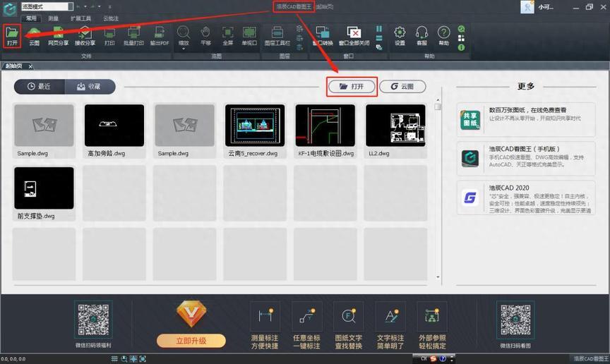Click the user avatar icon
Viewport: 610px width, 364px height.
[x=527, y=7]
